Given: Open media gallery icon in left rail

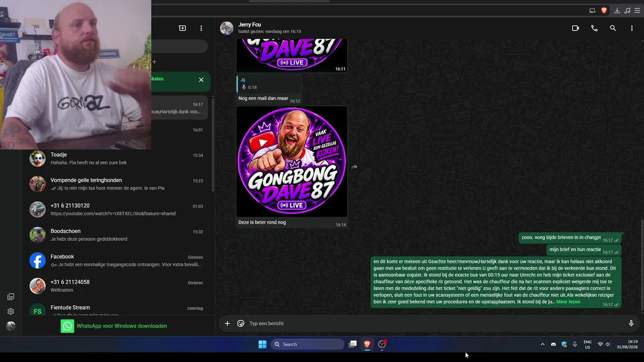Looking at the screenshot, I should (x=11, y=297).
